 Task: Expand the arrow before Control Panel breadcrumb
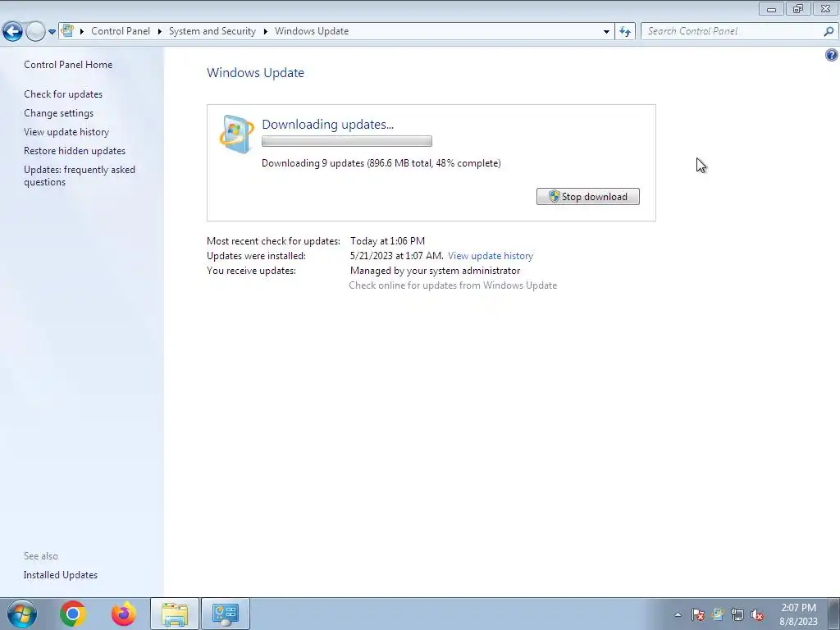pyautogui.click(x=82, y=32)
